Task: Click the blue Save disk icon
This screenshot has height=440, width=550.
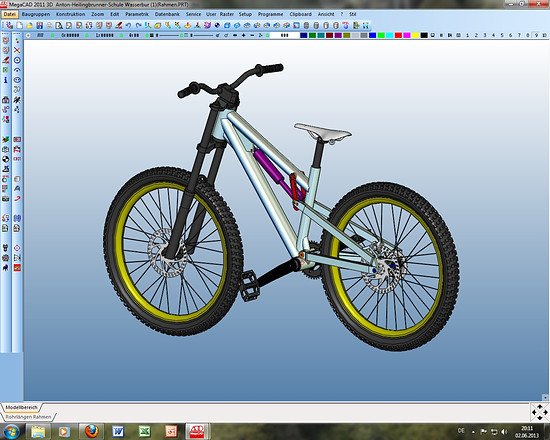Action: coord(40,25)
